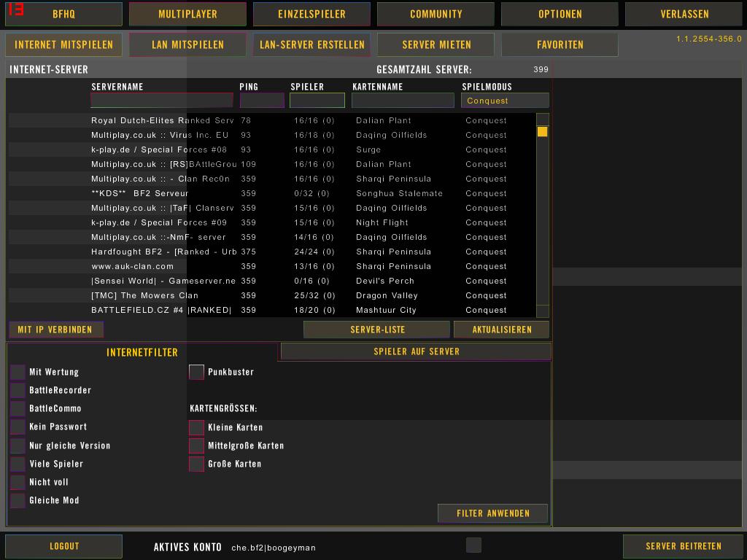
Task: Open the Spieler auf Server tab
Action: pos(417,351)
